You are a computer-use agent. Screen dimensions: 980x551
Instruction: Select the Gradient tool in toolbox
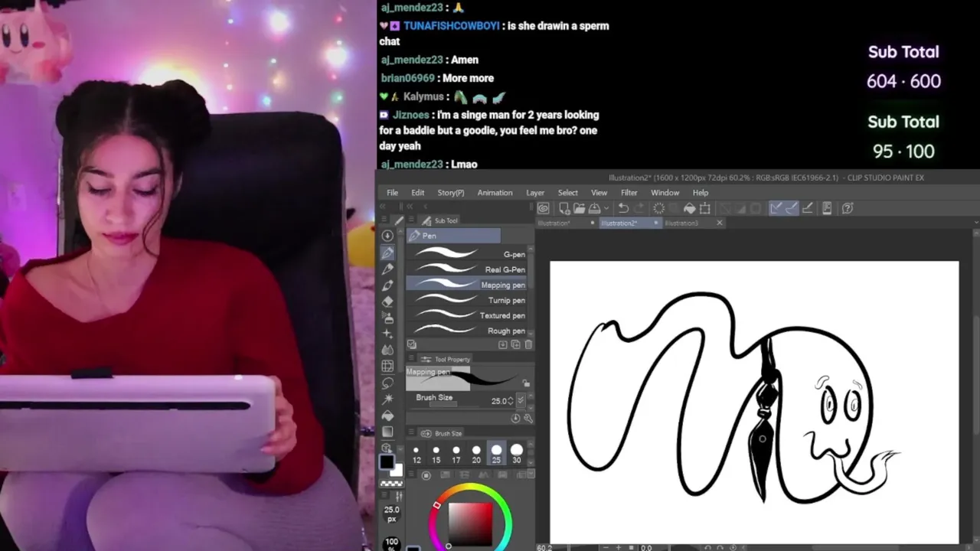[387, 432]
